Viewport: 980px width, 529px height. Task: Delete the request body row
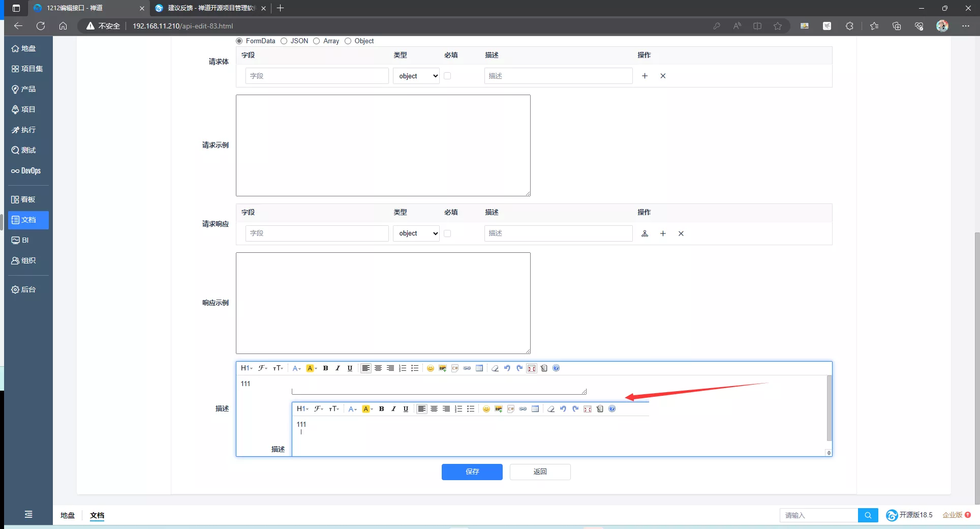coord(663,76)
